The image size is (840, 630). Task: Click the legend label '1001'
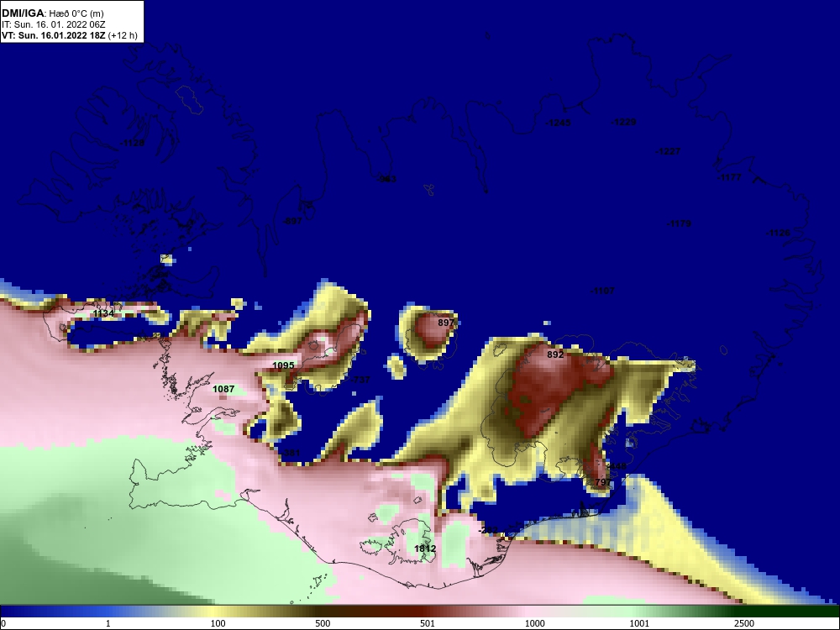click(x=639, y=623)
